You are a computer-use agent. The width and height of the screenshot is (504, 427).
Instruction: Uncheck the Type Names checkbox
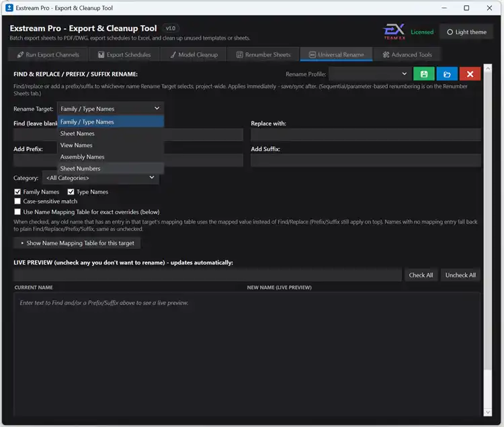(71, 191)
